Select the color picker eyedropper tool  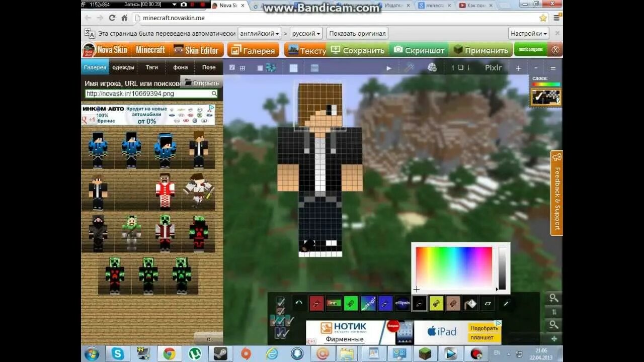tap(506, 303)
